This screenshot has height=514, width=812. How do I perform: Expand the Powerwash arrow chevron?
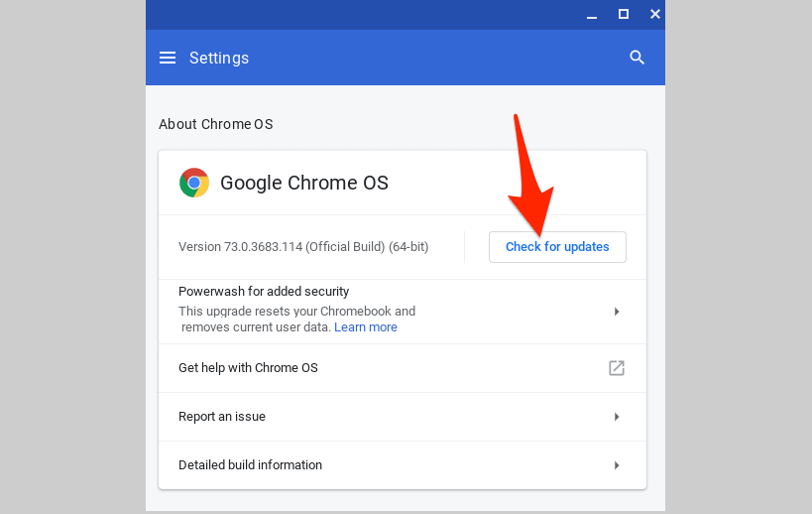click(616, 312)
